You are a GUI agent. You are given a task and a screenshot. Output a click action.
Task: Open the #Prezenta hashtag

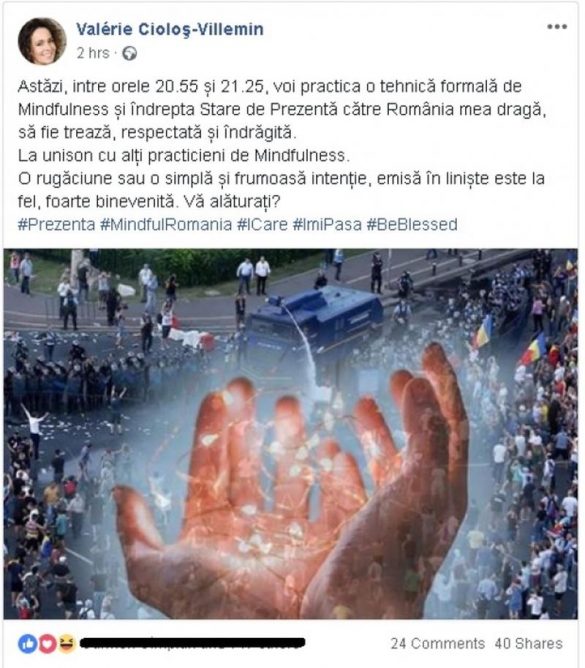coord(57,224)
